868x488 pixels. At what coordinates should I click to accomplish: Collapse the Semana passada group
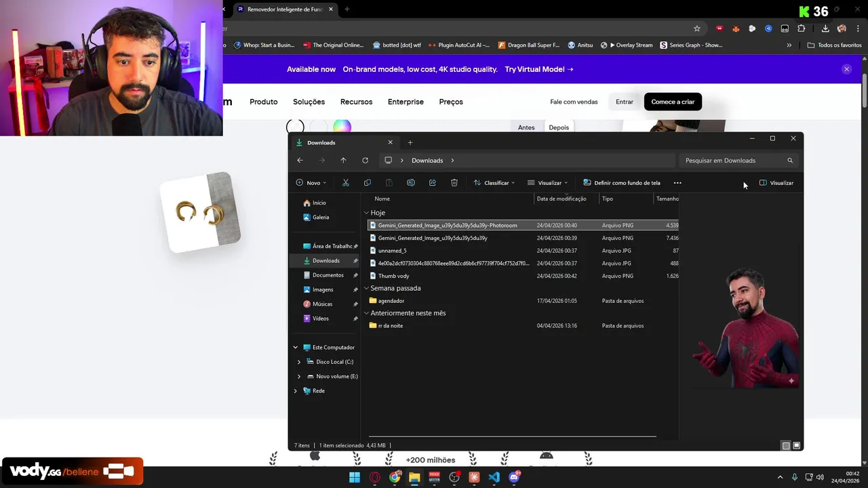367,288
